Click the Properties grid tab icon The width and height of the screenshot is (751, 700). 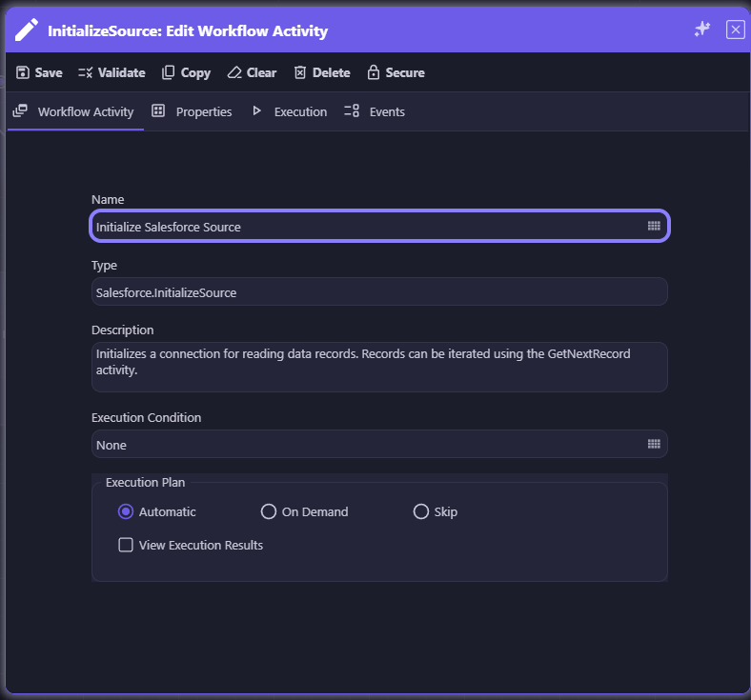coord(158,111)
